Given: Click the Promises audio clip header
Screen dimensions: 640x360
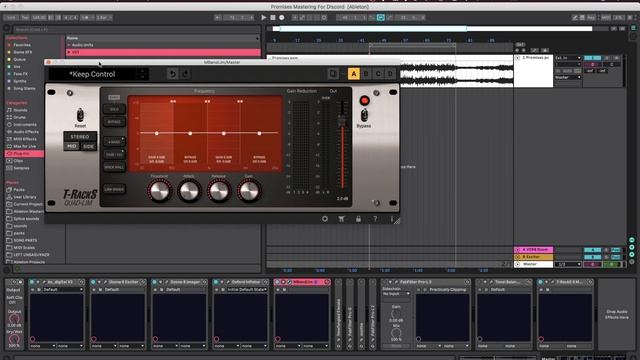Looking at the screenshot, I should click(x=390, y=58).
